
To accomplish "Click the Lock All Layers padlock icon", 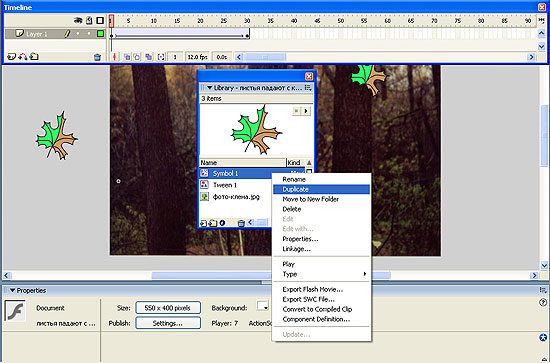I will click(x=89, y=21).
